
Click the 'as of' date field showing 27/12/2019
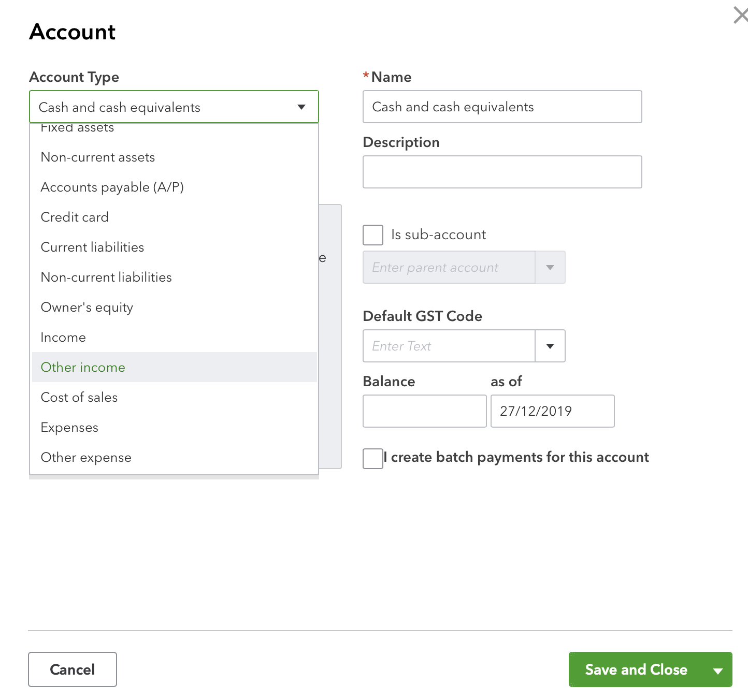click(552, 411)
